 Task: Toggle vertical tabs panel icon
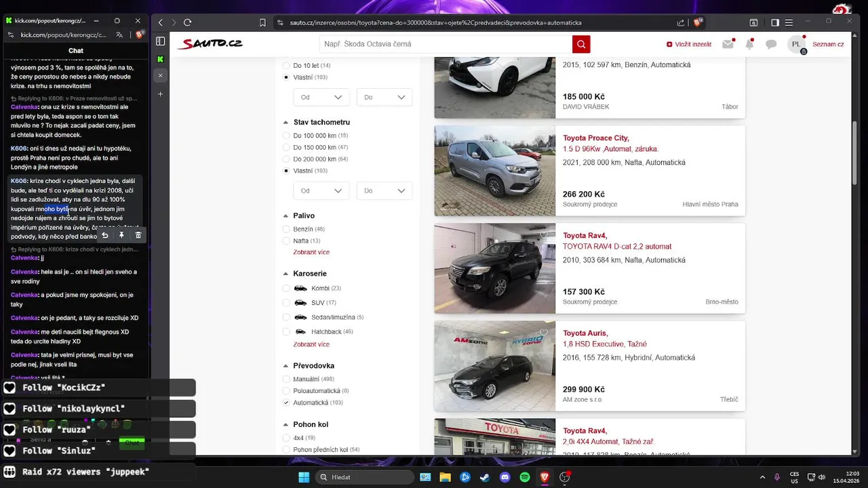pyautogui.click(x=161, y=41)
